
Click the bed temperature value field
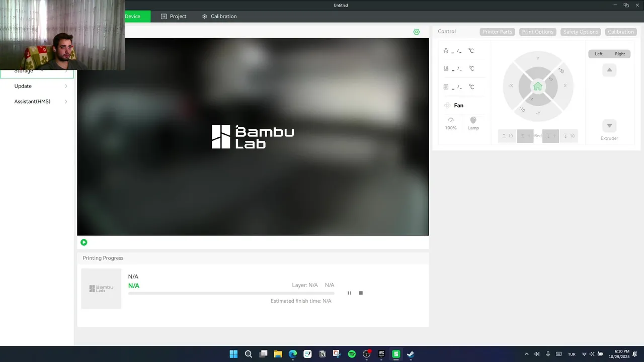click(456, 68)
